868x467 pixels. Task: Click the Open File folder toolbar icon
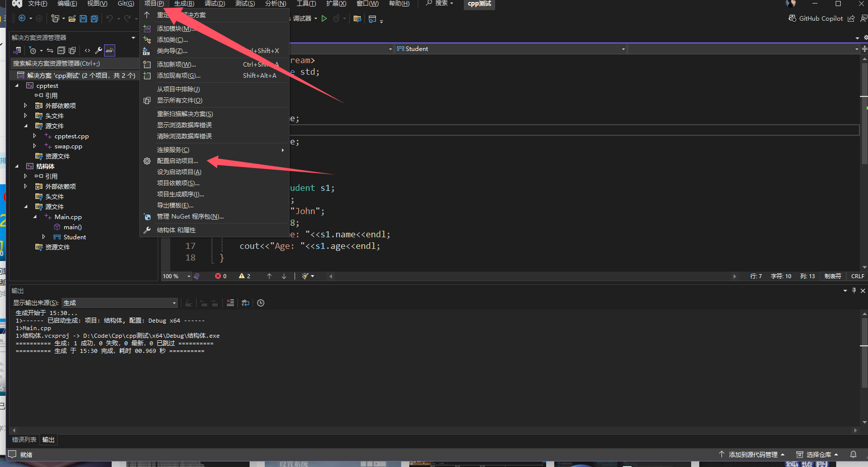pyautogui.click(x=72, y=19)
